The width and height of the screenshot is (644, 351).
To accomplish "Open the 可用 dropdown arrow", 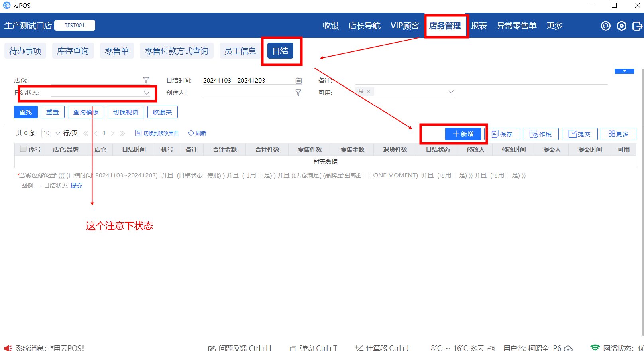I will pyautogui.click(x=451, y=92).
